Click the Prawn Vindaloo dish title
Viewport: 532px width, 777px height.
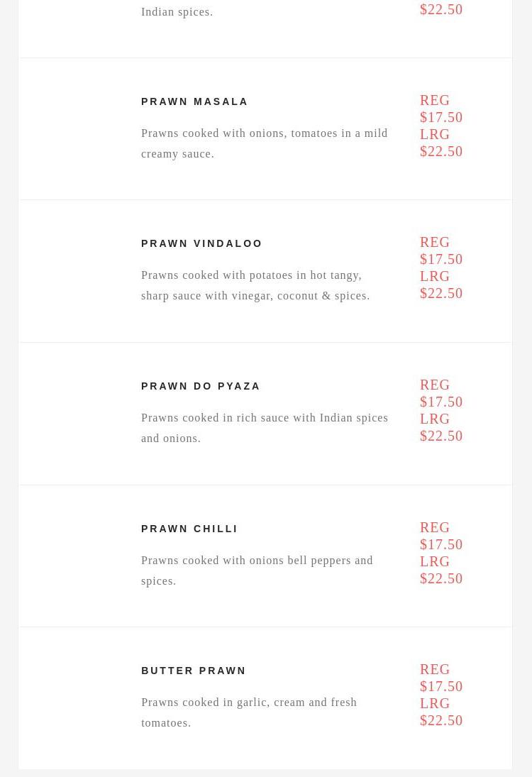pyautogui.click(x=201, y=243)
